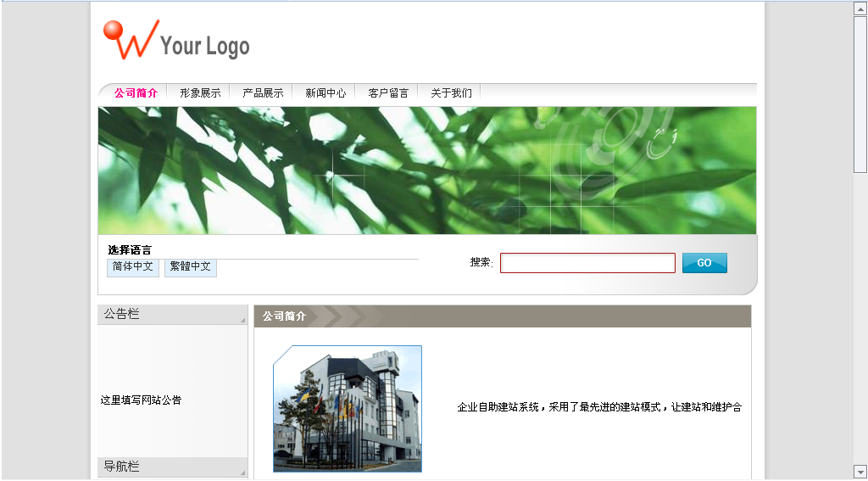Click the company building photo
The width and height of the screenshot is (868, 481).
tap(348, 409)
